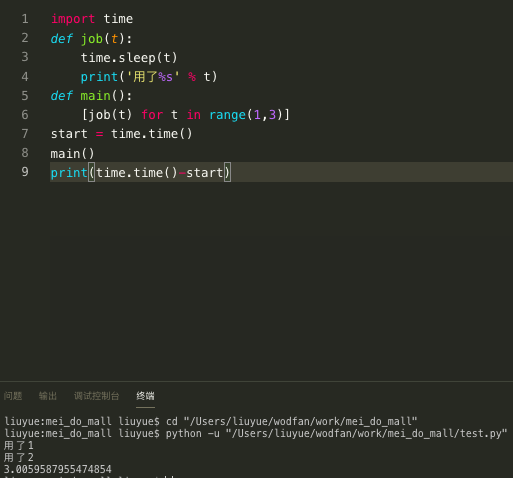Open the 问题 panel tab

(x=13, y=396)
